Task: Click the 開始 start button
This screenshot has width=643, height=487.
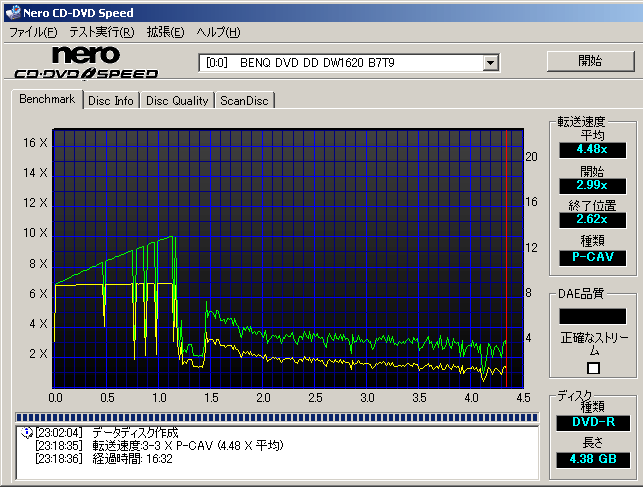Action: coord(591,61)
